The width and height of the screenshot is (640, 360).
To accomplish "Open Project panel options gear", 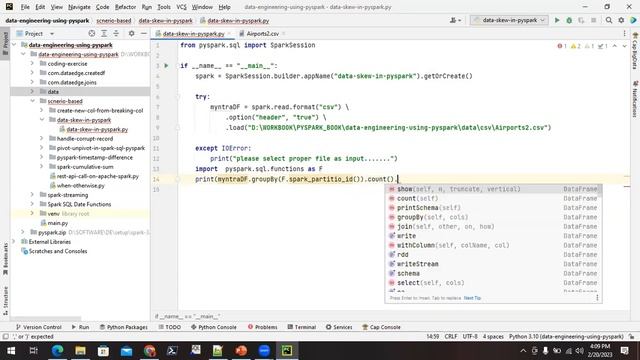I will coord(131,33).
